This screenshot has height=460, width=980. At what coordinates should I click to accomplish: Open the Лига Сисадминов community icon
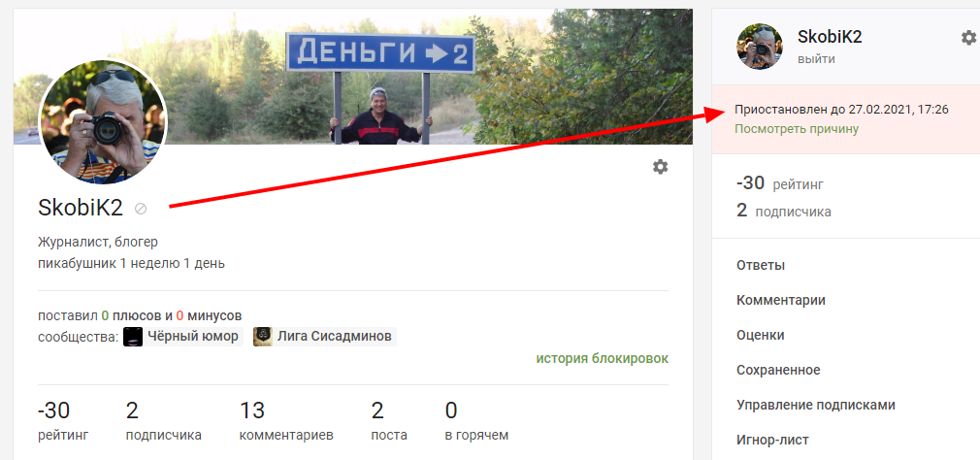263,336
